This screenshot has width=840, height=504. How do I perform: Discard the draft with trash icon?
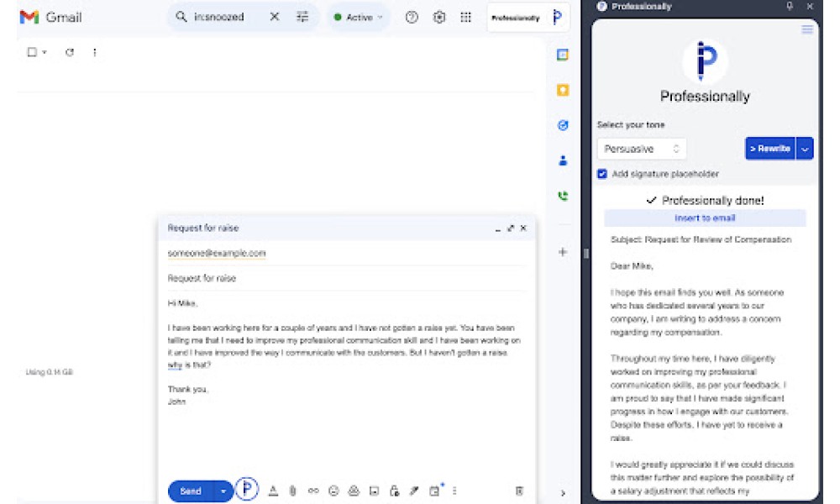pyautogui.click(x=519, y=491)
